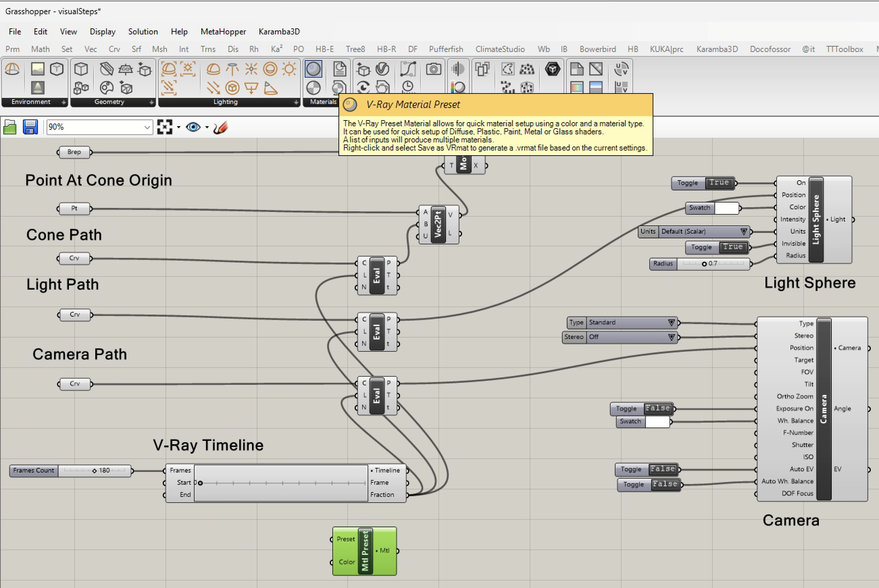Select the Light Sphere component title bar

[816, 219]
